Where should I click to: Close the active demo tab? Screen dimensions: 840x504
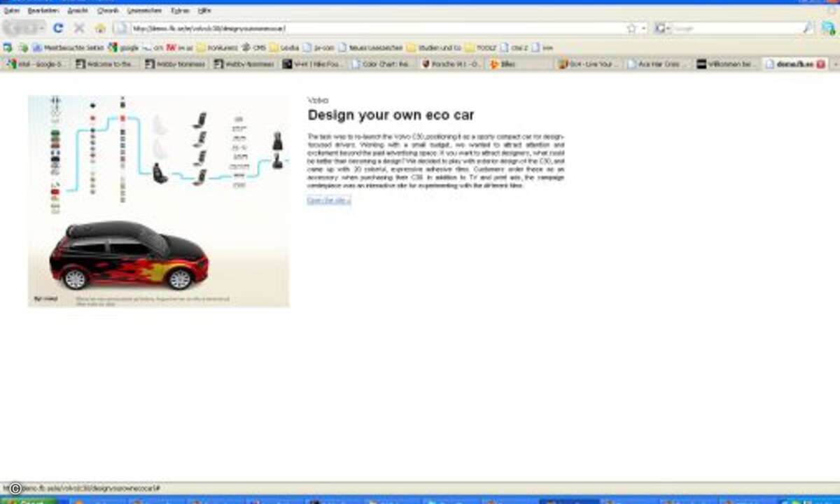820,64
